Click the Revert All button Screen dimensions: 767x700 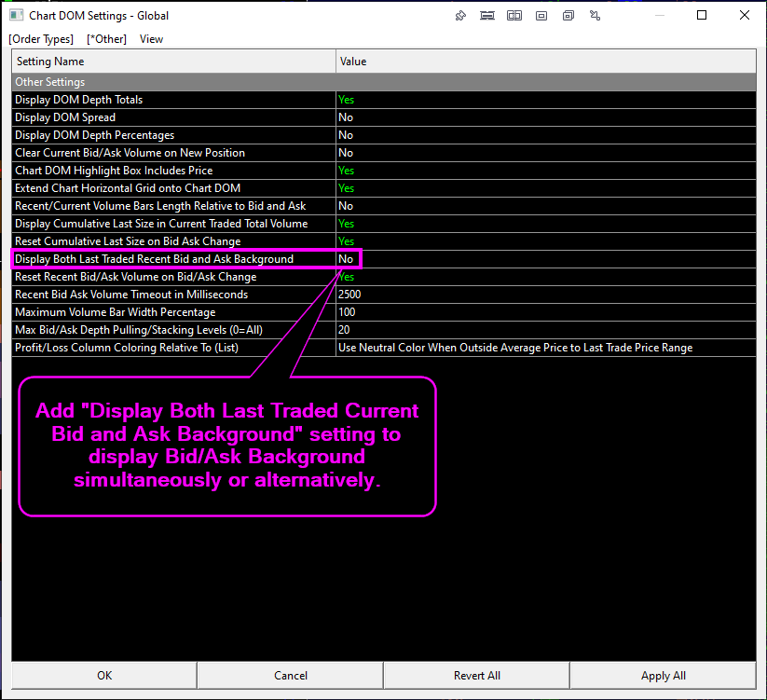477,676
